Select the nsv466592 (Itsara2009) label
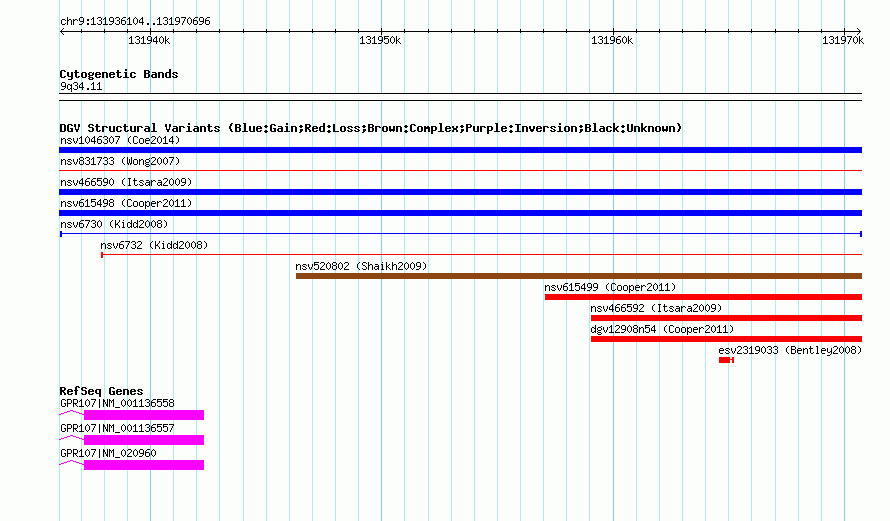This screenshot has width=890, height=521. [656, 308]
